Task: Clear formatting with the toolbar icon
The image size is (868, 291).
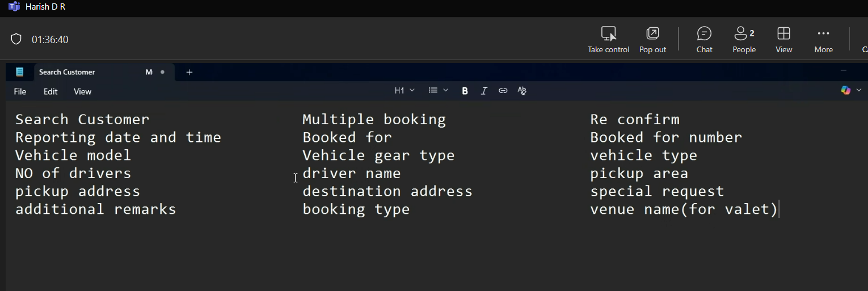Action: (522, 91)
